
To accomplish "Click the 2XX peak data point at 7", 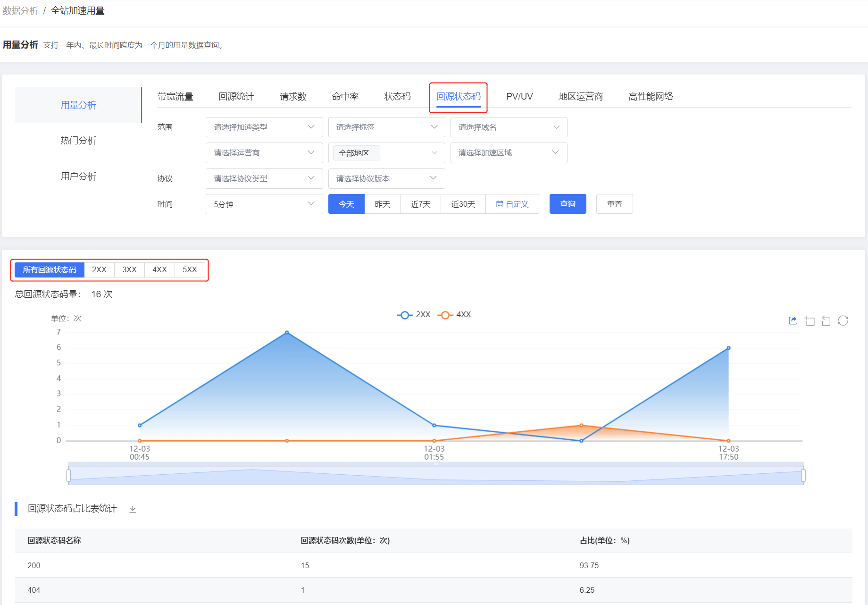I will click(x=287, y=333).
